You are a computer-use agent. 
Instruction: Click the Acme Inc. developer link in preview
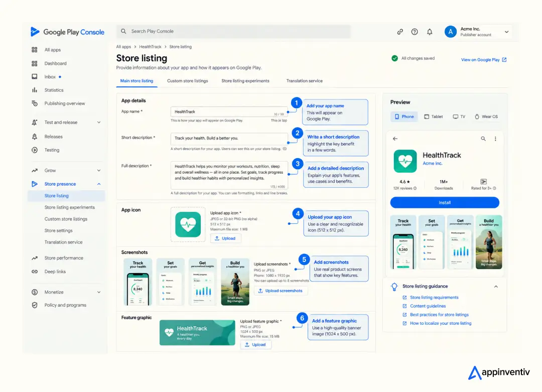pyautogui.click(x=433, y=164)
